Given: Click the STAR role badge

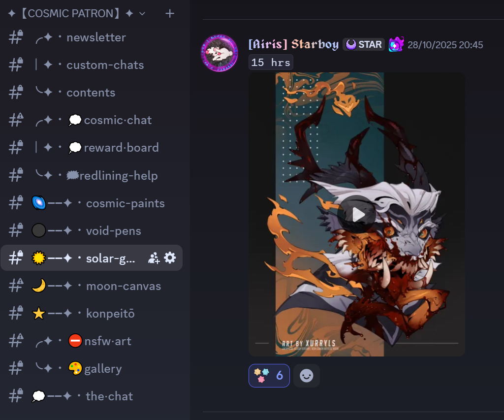Looking at the screenshot, I should pos(364,44).
